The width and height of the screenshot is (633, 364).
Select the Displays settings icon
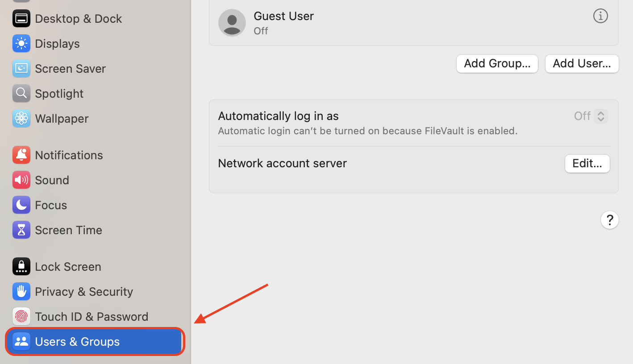[x=21, y=43]
